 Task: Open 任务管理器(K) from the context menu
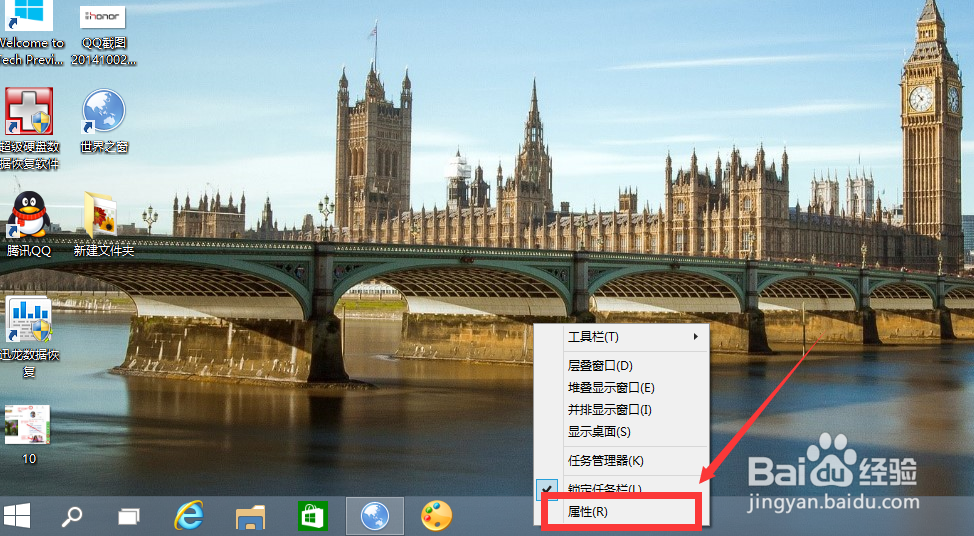point(621,460)
